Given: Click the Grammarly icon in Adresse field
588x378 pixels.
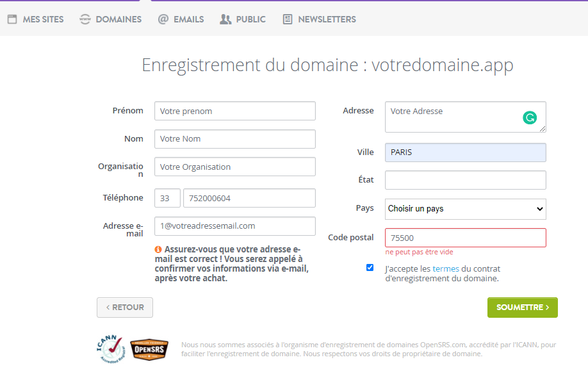Looking at the screenshot, I should (530, 118).
